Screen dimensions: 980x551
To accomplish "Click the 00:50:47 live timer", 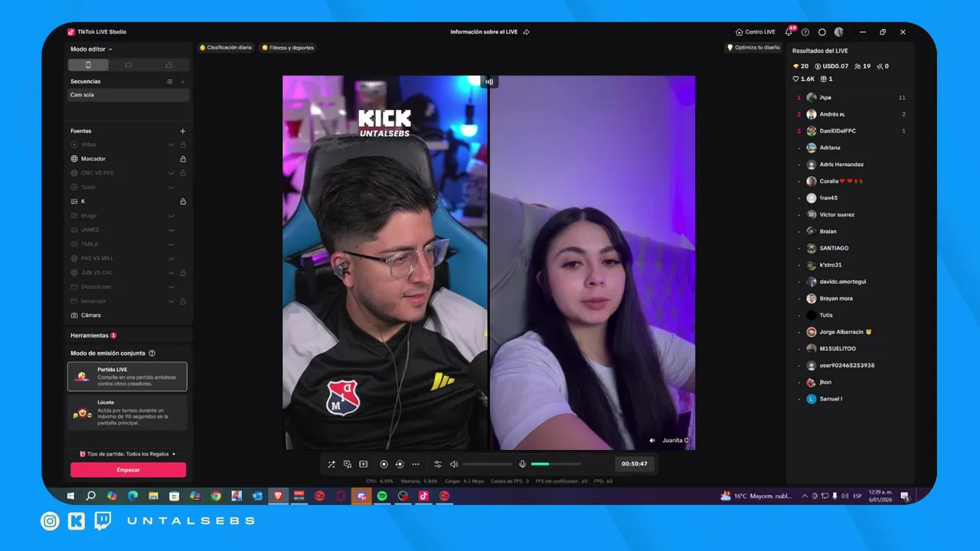I will (x=634, y=464).
